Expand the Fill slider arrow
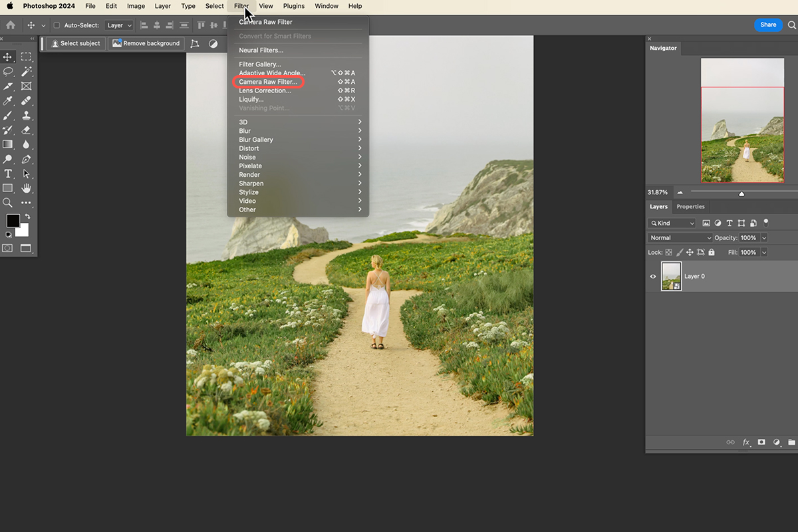 (764, 253)
